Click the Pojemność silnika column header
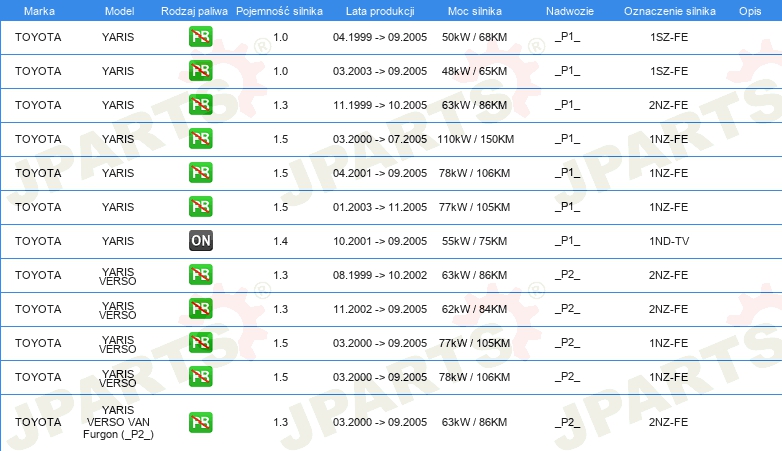782x451 pixels. point(279,11)
